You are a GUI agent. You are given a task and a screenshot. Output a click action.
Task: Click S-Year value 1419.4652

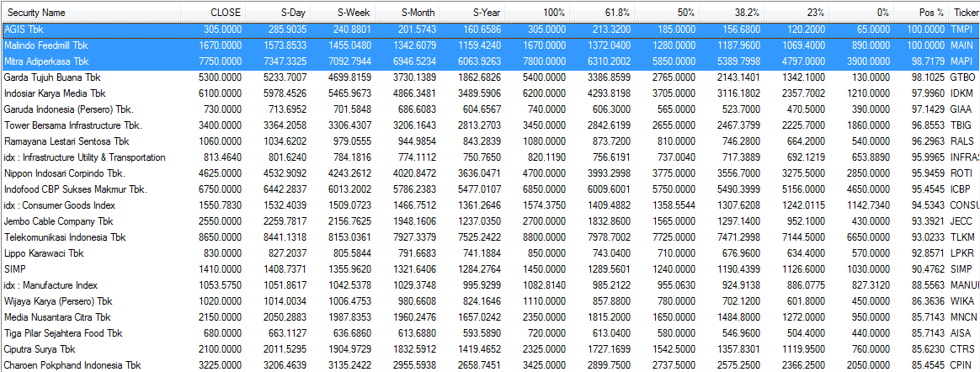[x=480, y=349]
